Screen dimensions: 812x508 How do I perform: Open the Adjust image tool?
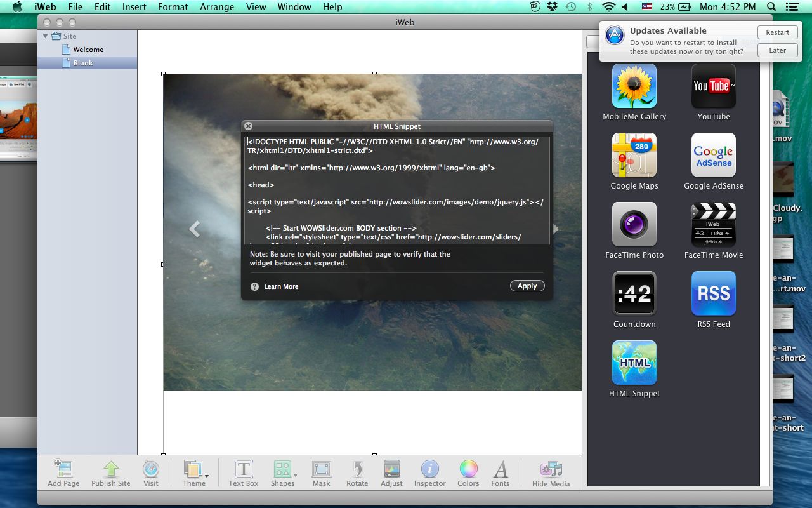click(x=392, y=469)
